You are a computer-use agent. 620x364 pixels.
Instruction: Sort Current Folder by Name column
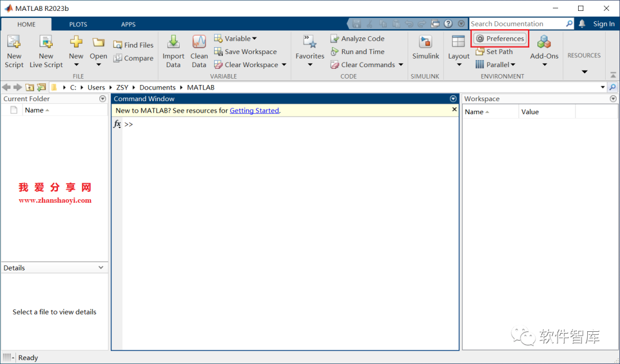pos(37,110)
